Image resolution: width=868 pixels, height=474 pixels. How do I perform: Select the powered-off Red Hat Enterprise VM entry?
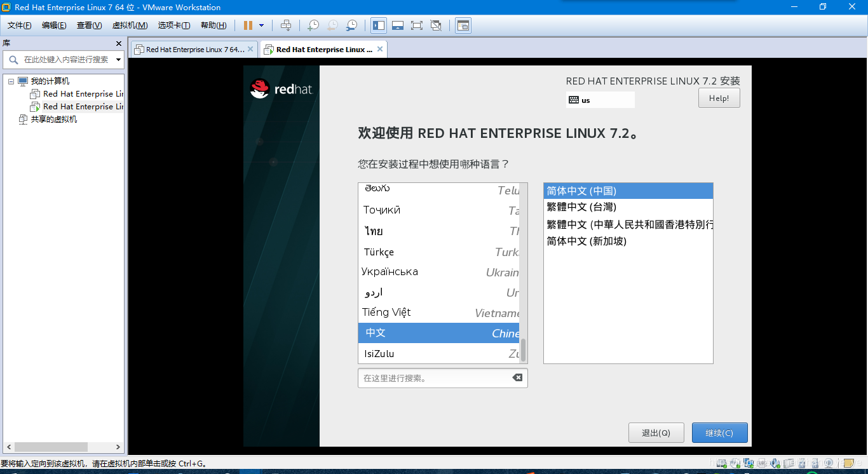[x=77, y=94]
